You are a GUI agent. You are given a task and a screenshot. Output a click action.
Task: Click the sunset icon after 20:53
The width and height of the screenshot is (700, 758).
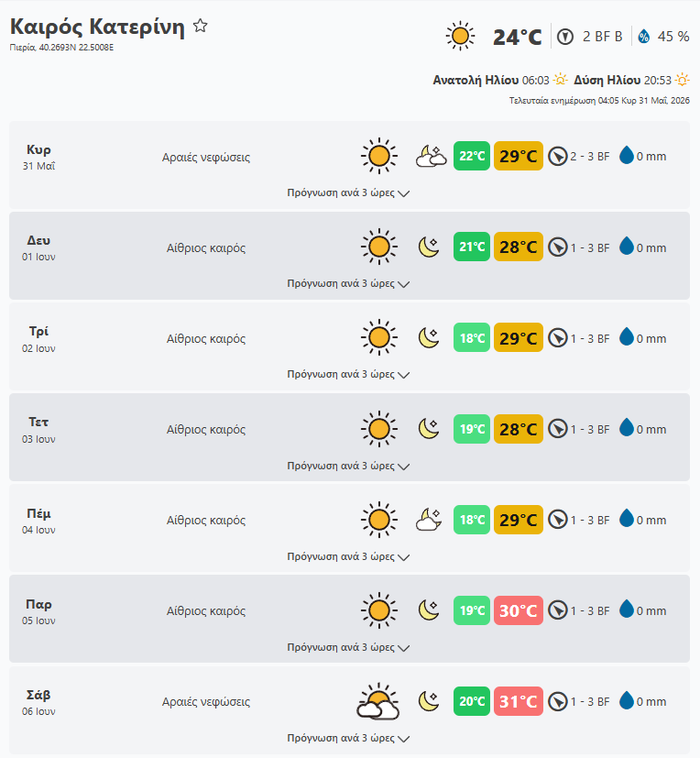[x=682, y=79]
